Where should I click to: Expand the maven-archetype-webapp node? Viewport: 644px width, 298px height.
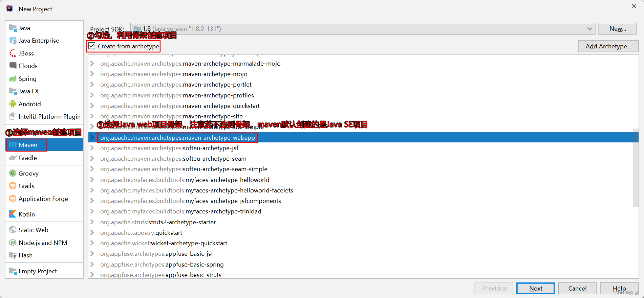pos(92,137)
